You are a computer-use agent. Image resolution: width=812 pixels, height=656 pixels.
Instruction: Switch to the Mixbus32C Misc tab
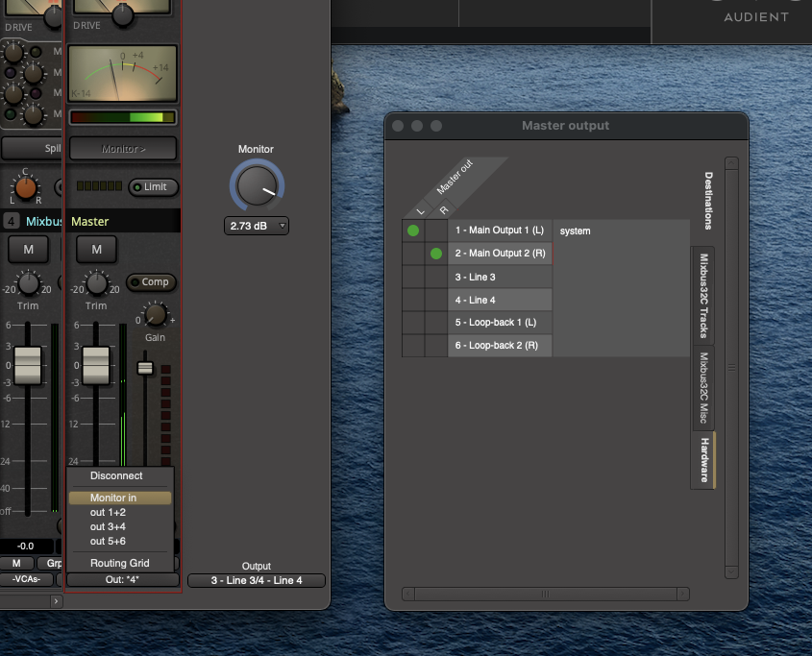[703, 388]
